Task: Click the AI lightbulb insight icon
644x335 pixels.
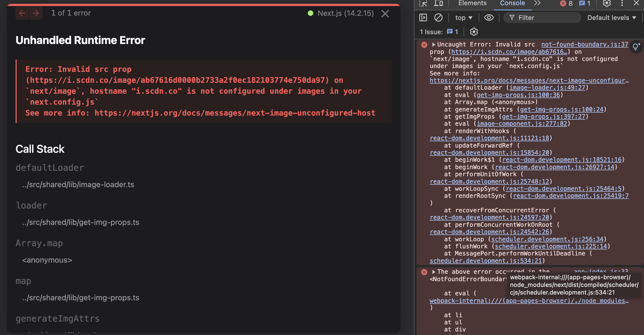Action: point(636,46)
